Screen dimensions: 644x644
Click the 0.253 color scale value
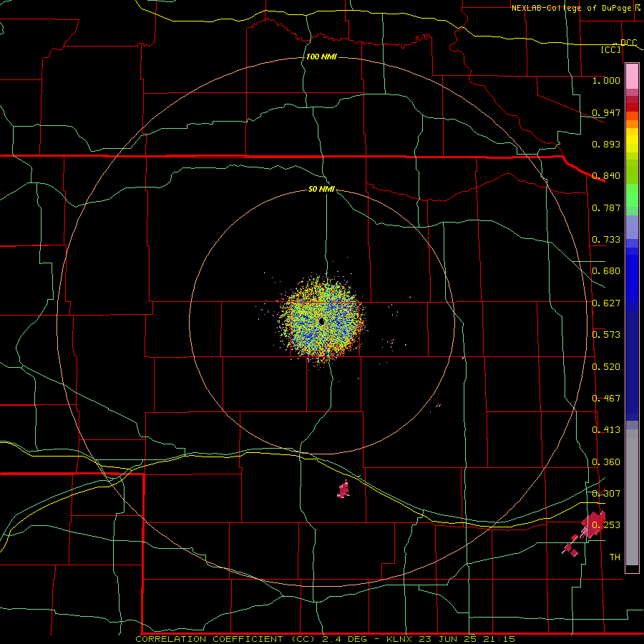(x=606, y=525)
